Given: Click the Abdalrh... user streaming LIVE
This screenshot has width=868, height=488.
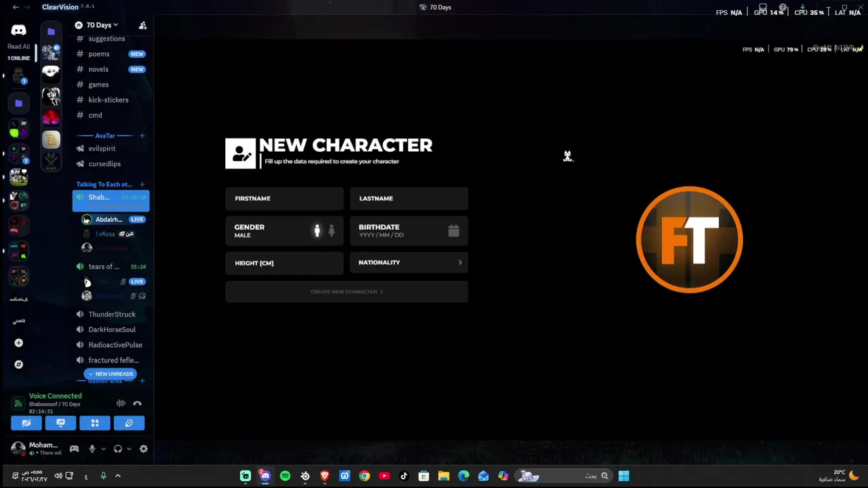Looking at the screenshot, I should pos(114,220).
